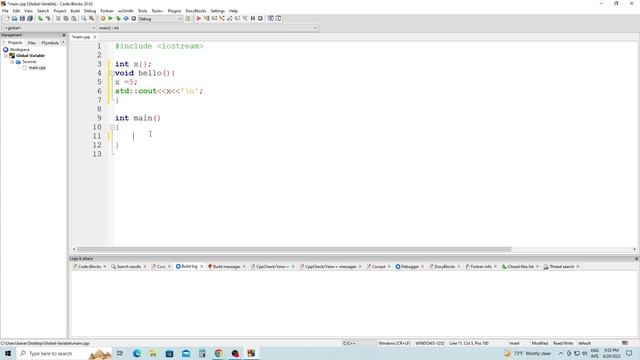Image resolution: width=640 pixels, height=360 pixels.
Task: Click the Management tabs scroll arrow
Action: pyautogui.click(x=63, y=42)
